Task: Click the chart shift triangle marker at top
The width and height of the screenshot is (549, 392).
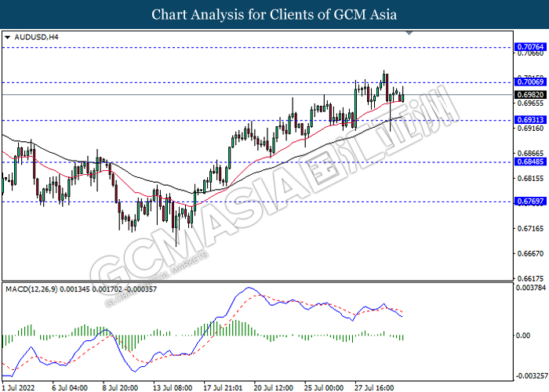Action: 409,33
